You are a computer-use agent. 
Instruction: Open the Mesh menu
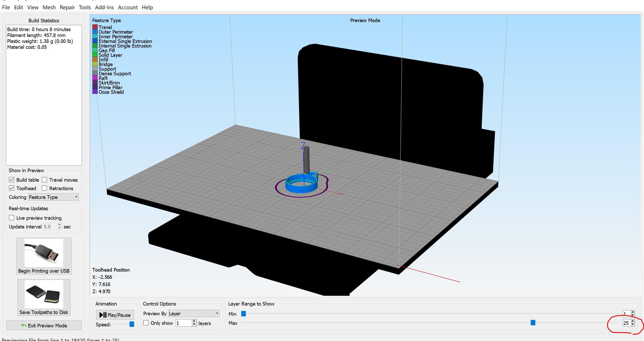(x=49, y=7)
